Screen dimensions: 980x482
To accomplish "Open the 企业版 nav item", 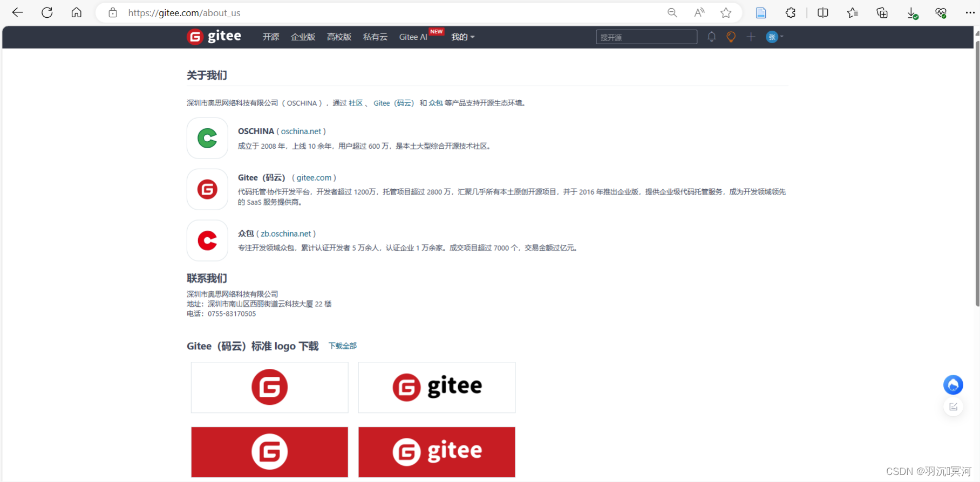I will click(303, 37).
